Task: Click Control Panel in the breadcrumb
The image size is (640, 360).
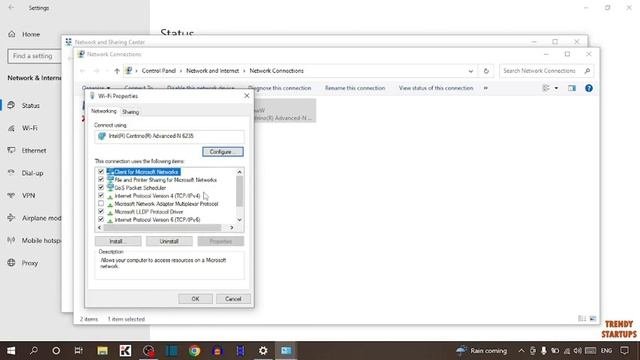Action: [x=159, y=71]
